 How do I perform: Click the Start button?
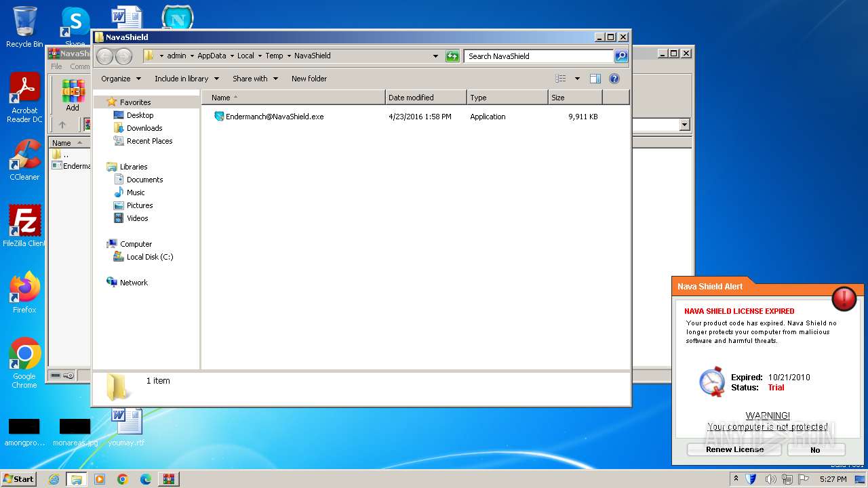[x=19, y=479]
